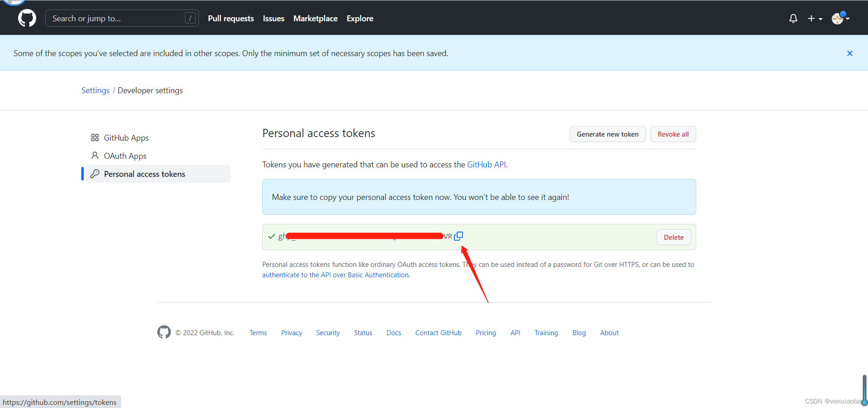
Task: Click the slash shortcut hint in search
Action: tap(190, 18)
